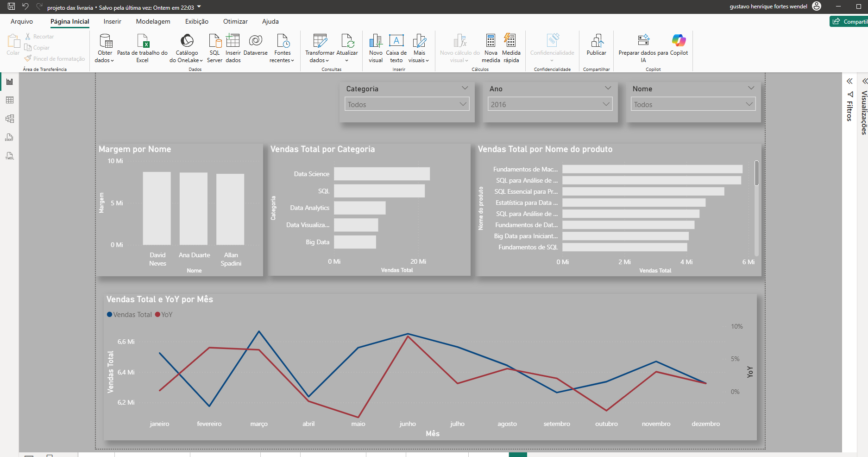Screen dimensions: 868x457
Task: Switch to the Inserir ribbon tab
Action: pos(113,21)
